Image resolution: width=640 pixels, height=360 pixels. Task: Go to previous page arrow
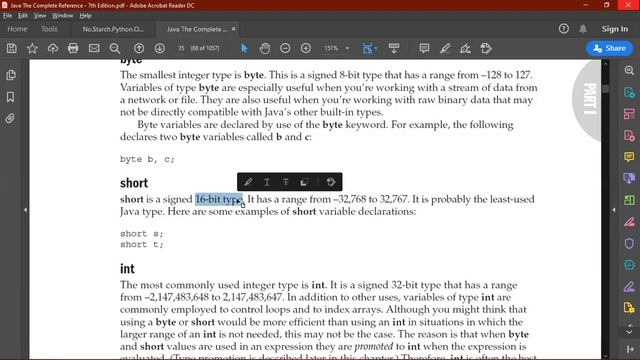coord(139,48)
